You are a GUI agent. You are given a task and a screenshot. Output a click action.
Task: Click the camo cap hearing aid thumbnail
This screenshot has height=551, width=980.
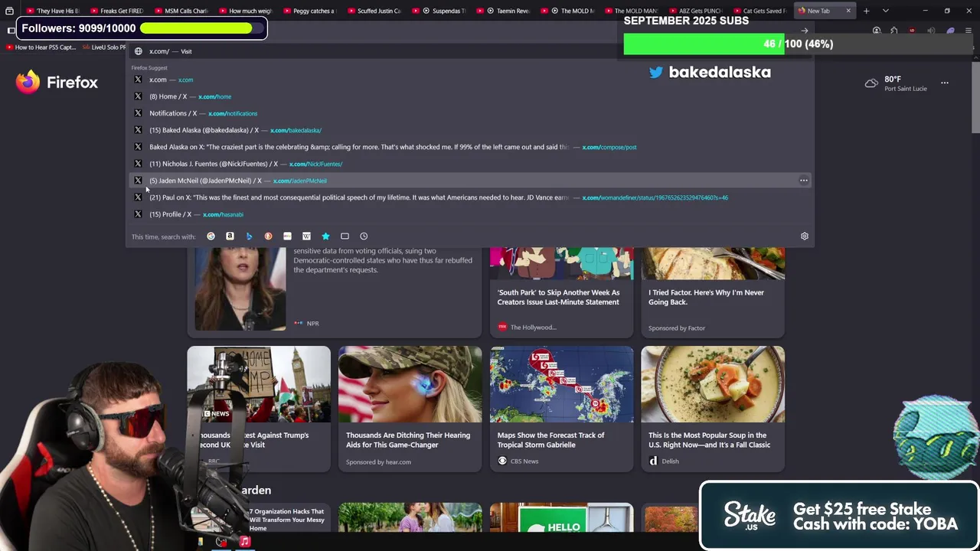pos(410,384)
